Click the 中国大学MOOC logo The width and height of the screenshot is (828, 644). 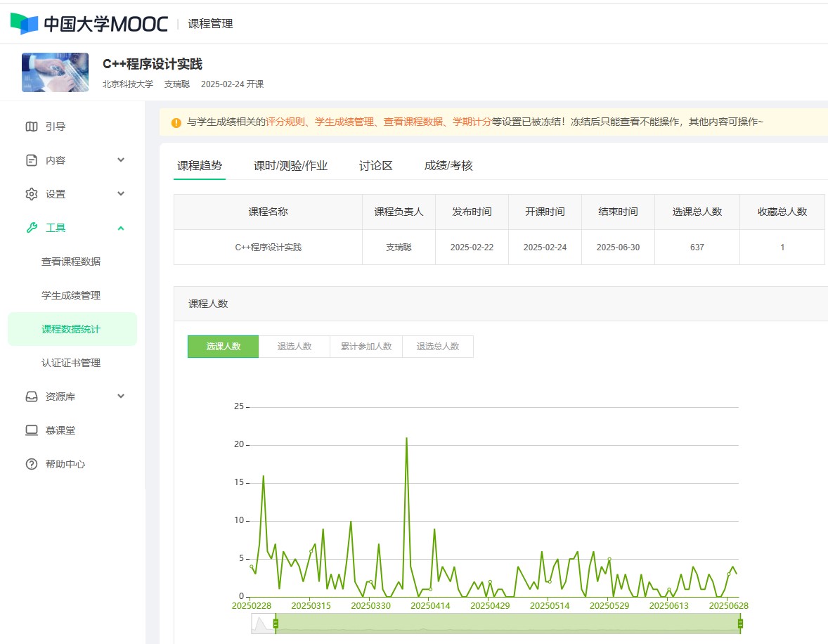89,23
